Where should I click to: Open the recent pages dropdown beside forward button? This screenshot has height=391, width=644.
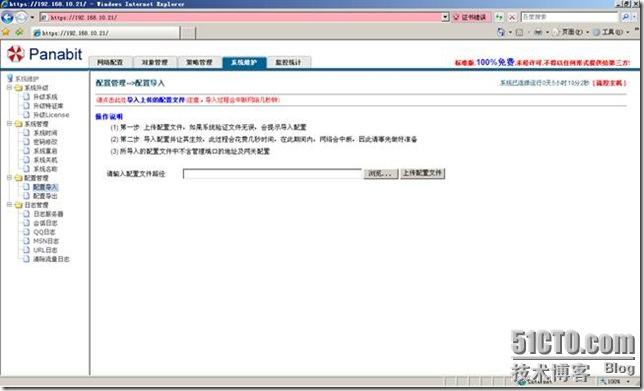[x=32, y=18]
